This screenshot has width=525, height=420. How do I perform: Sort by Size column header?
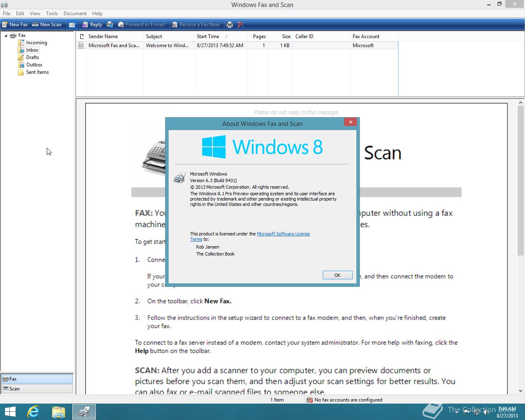[x=280, y=37]
